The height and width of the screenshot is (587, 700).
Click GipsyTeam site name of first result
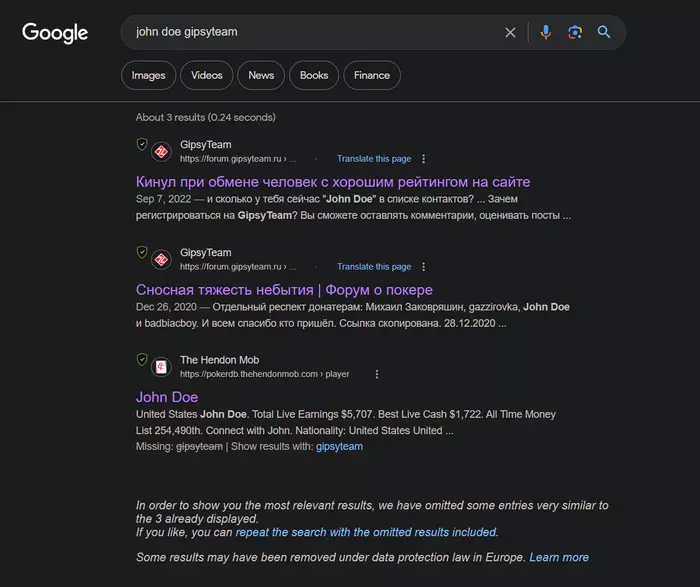pyautogui.click(x=206, y=145)
